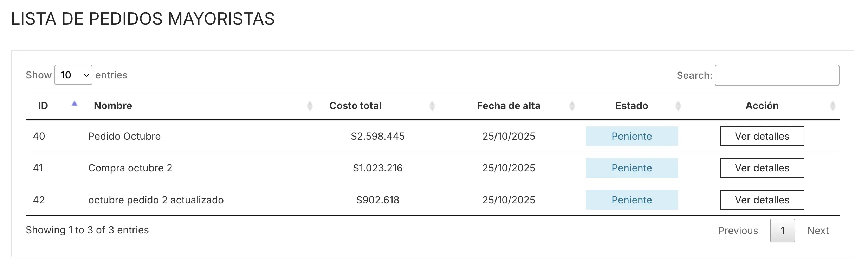
Task: Open Ver detalles for Compra octubre 2
Action: pyautogui.click(x=762, y=168)
